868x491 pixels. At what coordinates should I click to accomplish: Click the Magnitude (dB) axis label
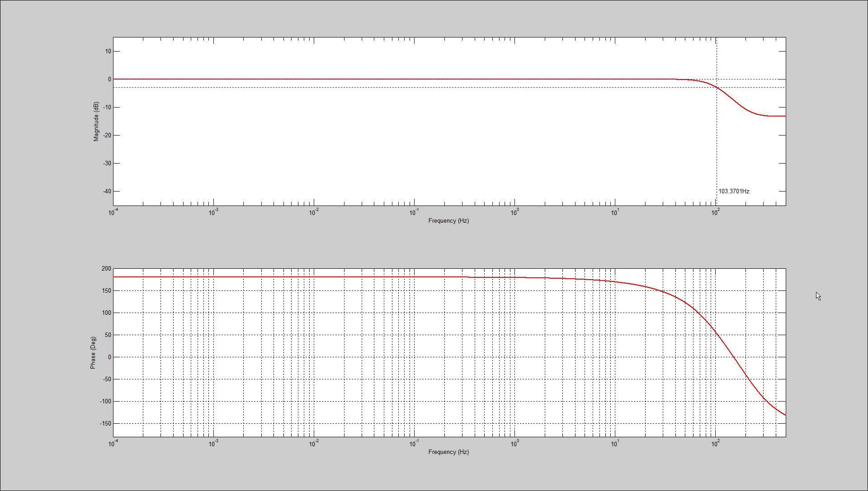pos(96,122)
